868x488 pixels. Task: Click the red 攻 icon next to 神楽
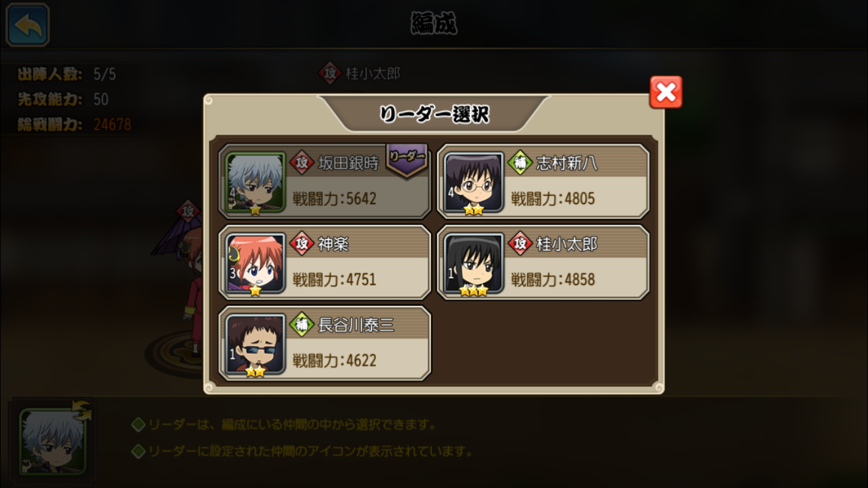pos(302,243)
